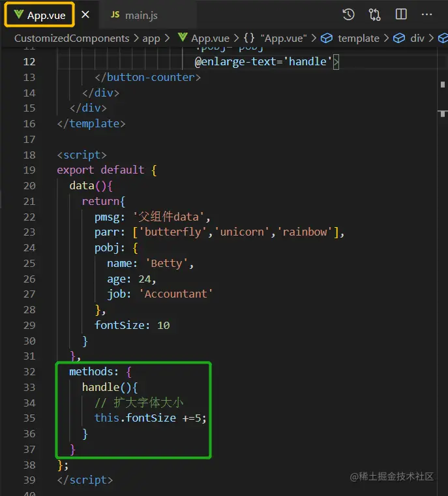Click the data(){ line

[x=91, y=186]
